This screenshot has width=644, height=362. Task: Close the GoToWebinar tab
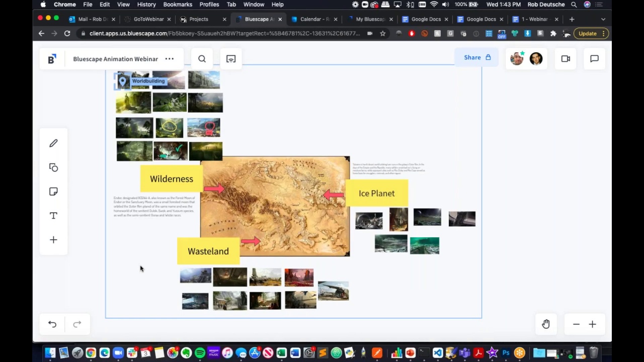[x=169, y=19]
